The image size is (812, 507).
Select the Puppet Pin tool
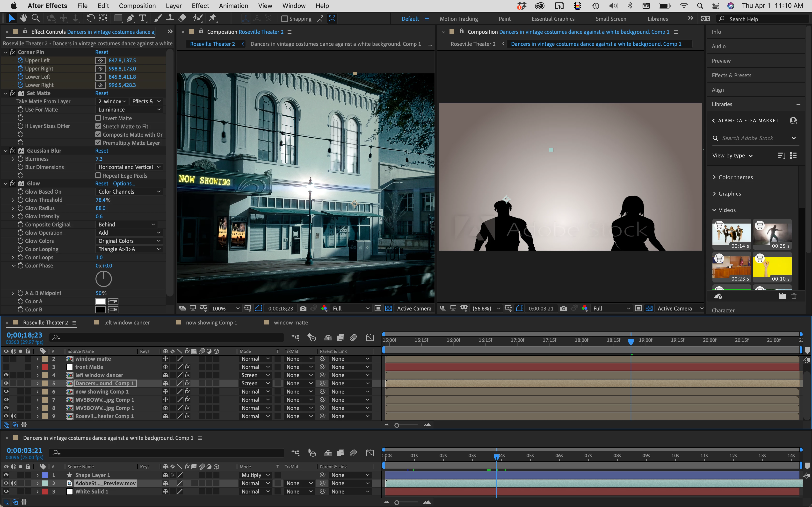click(212, 18)
